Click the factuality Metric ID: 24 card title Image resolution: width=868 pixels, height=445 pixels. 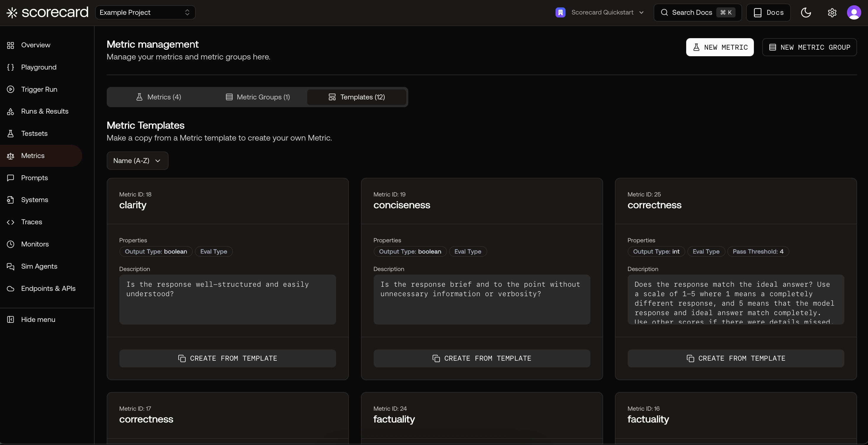394,419
